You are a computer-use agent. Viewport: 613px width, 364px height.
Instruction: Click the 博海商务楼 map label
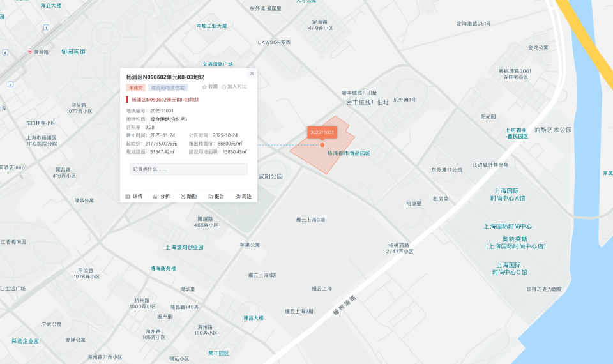163,269
